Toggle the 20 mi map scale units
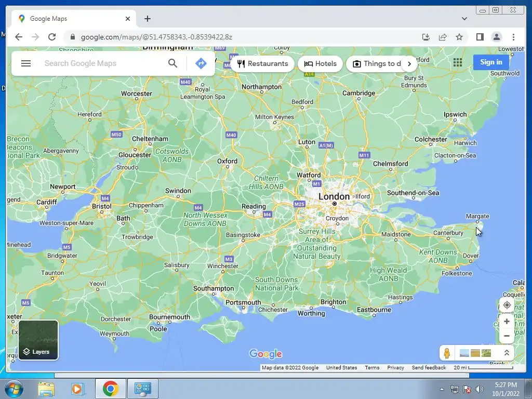532x399 pixels. click(484, 367)
